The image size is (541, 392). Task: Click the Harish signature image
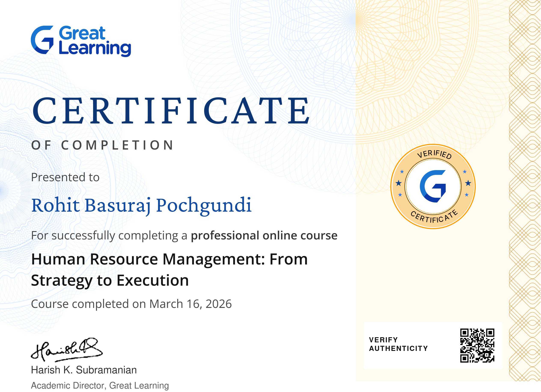pyautogui.click(x=67, y=350)
